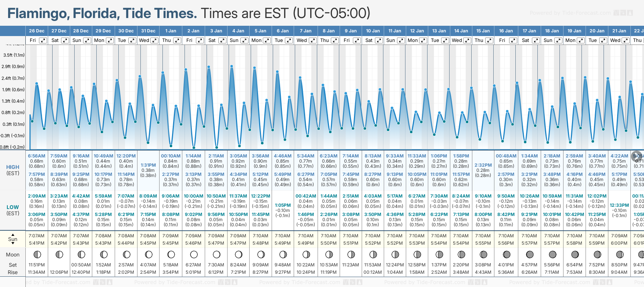Expand the Thu 1 Jan tide column
Viewport: 644px width, 287px height.
177,40
